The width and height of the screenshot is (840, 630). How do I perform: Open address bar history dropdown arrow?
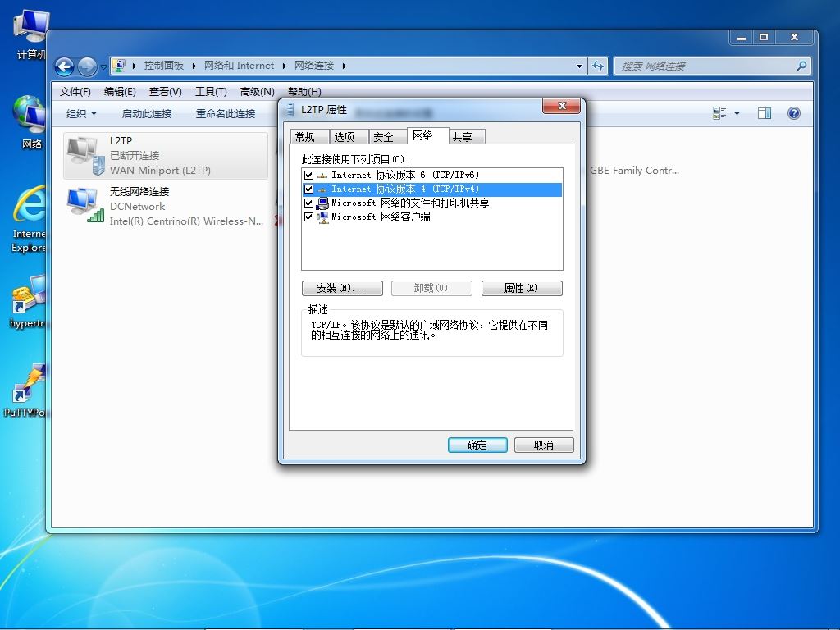pyautogui.click(x=579, y=66)
